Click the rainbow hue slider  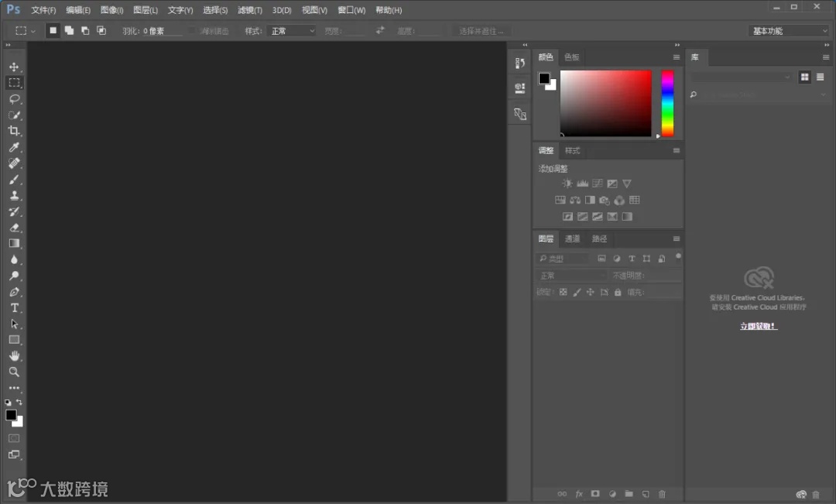click(x=667, y=104)
